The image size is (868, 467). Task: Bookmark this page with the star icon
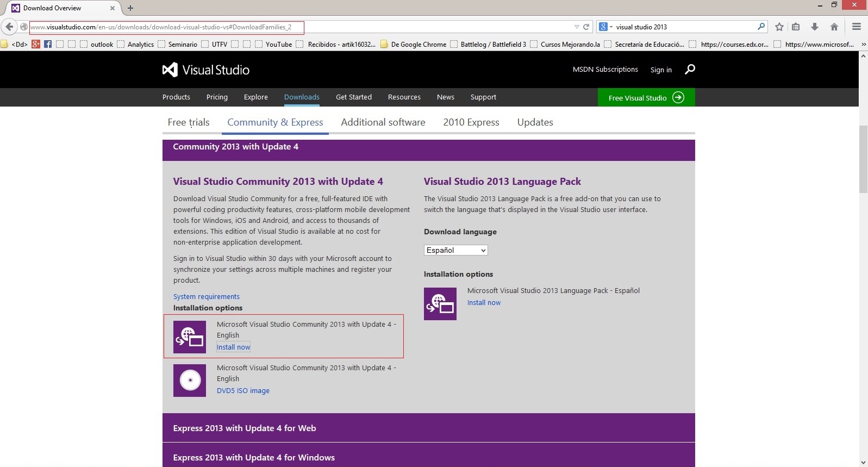pyautogui.click(x=779, y=27)
